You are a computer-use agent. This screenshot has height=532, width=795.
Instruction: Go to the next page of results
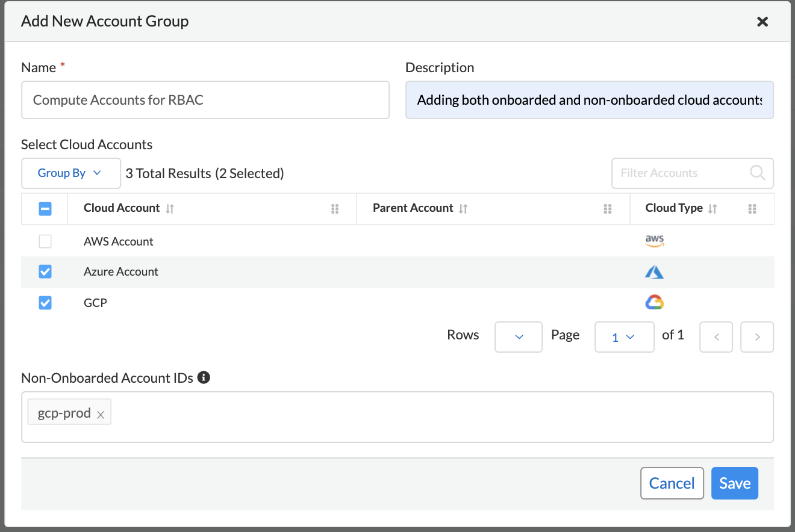pos(757,337)
